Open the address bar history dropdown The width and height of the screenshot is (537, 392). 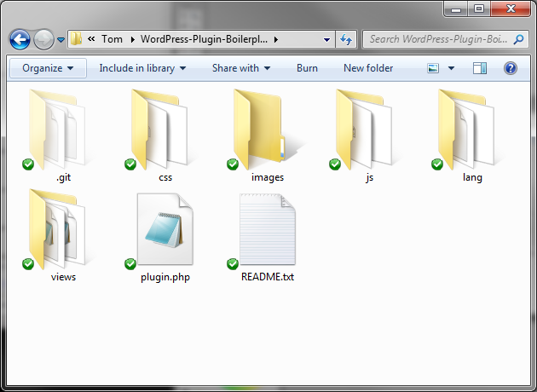326,40
